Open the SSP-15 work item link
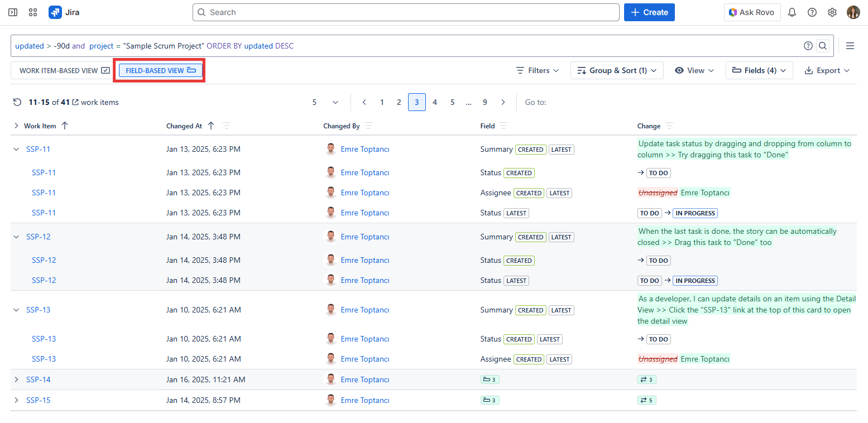 pos(39,400)
